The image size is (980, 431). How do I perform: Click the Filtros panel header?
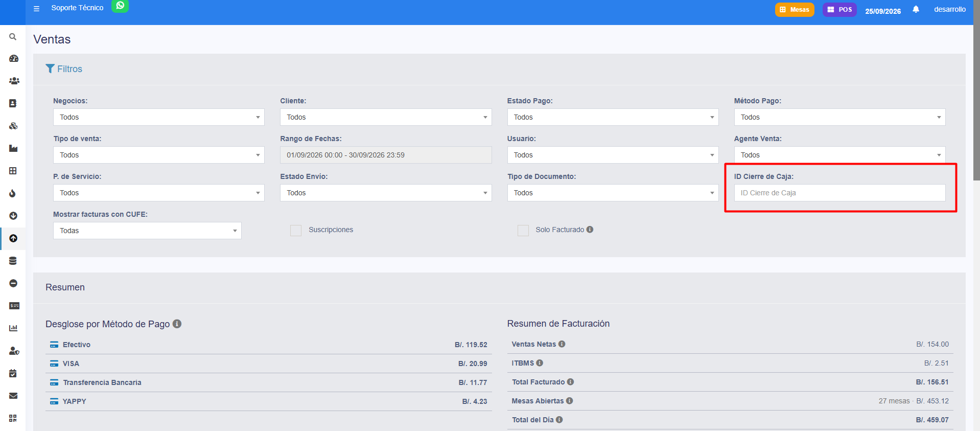pos(63,69)
